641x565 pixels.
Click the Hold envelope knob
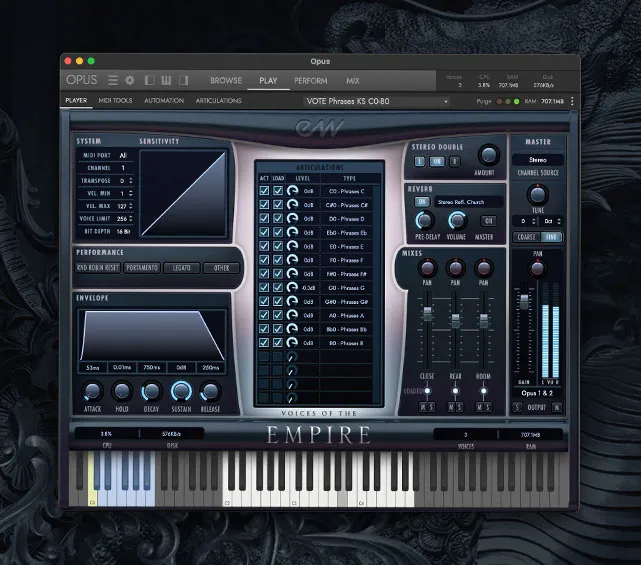click(x=122, y=391)
